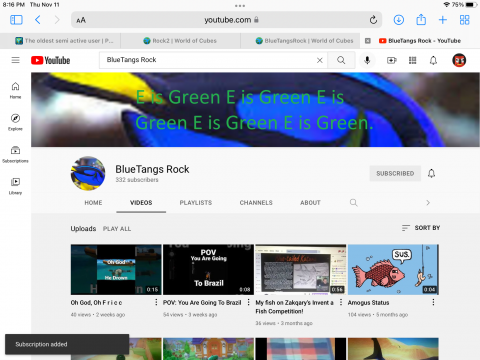The width and height of the screenshot is (480, 360).
Task: Add a new Safari tab
Action: [443, 20]
